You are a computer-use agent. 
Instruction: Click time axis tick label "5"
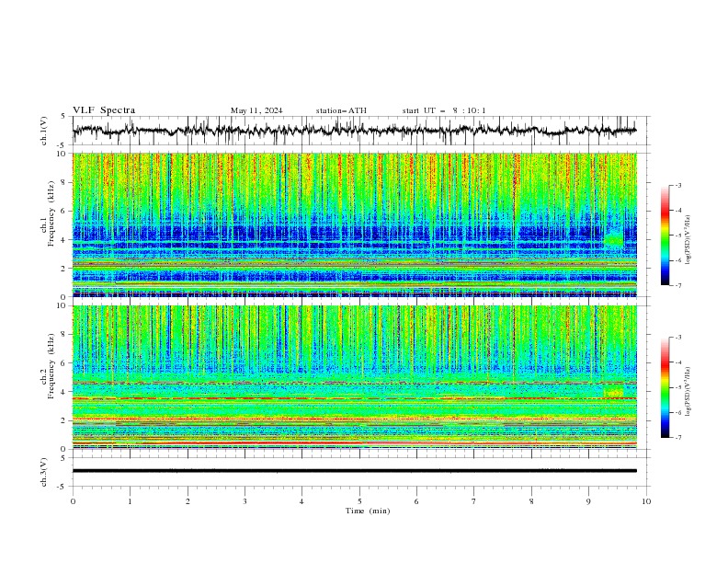[359, 501]
